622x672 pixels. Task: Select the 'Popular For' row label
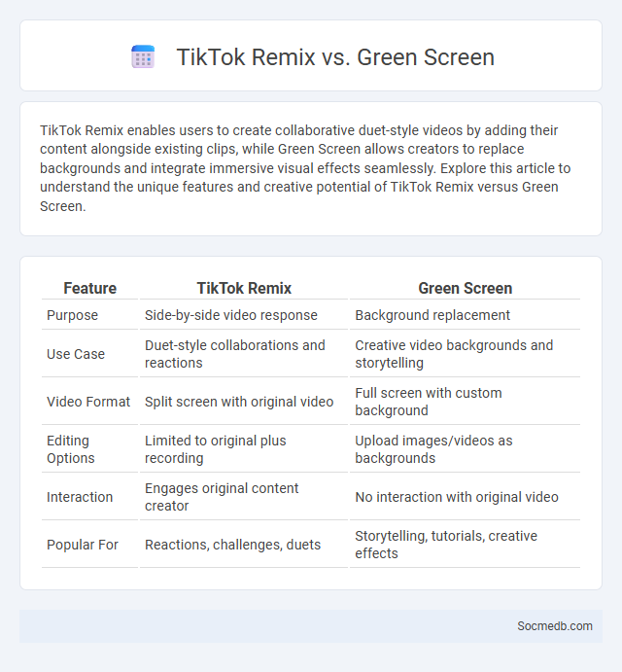83,545
